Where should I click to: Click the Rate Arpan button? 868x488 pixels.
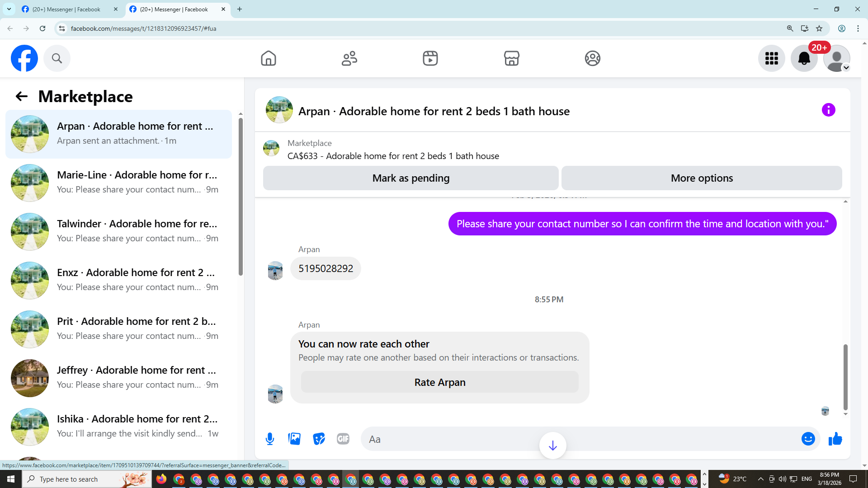pos(439,382)
